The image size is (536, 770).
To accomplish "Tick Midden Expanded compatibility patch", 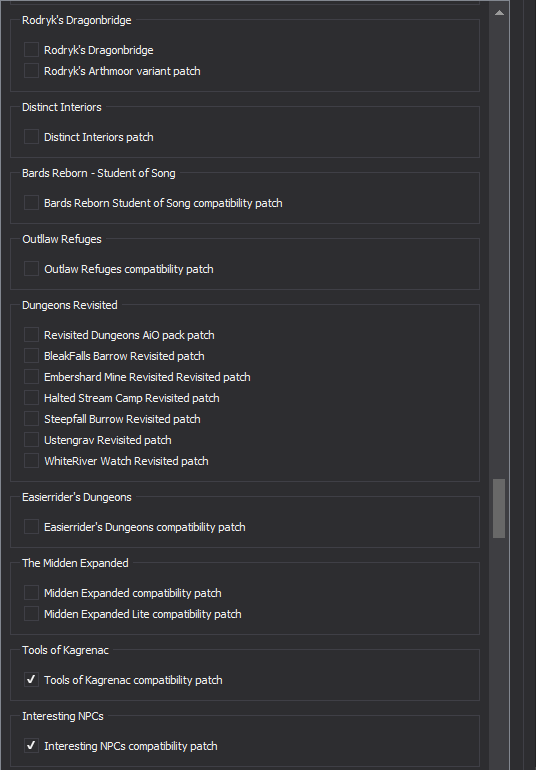I will tap(31, 593).
